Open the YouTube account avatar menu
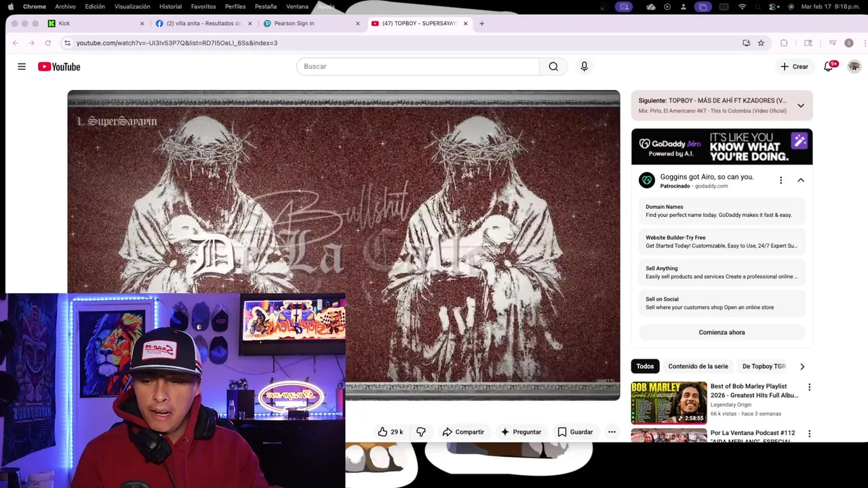 [854, 66]
